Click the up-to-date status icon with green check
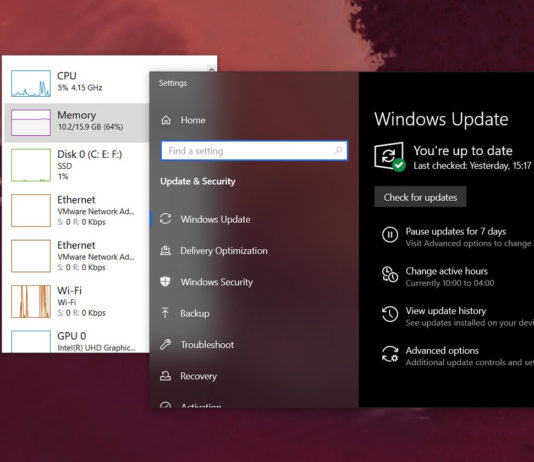This screenshot has width=534, height=462. pyautogui.click(x=390, y=157)
